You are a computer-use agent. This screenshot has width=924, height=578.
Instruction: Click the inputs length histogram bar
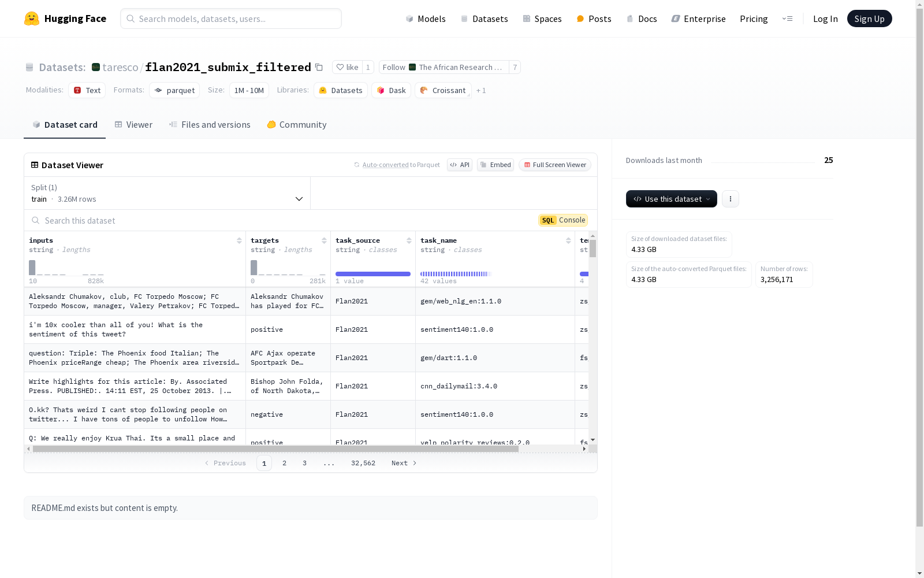click(32, 268)
